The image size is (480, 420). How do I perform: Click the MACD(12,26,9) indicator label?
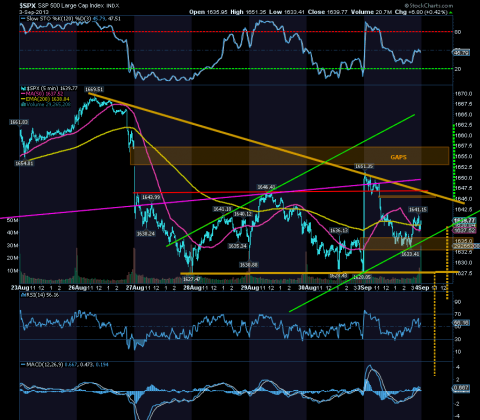65,364
